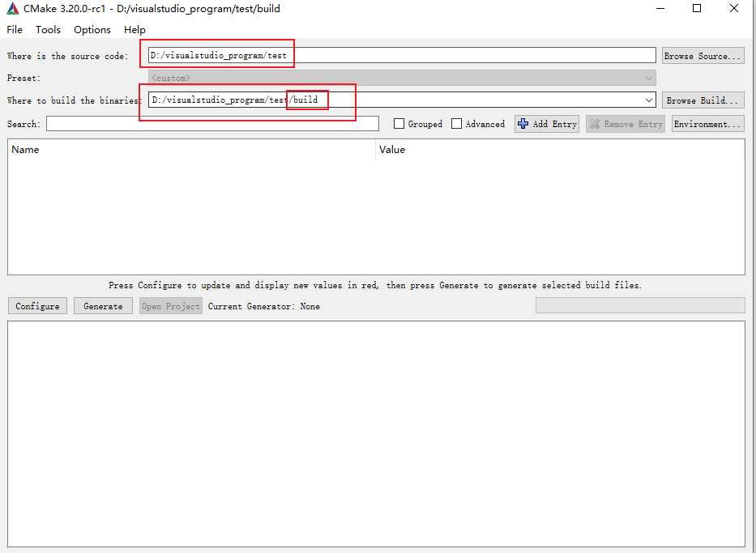Click the Browse Source button

(703, 56)
